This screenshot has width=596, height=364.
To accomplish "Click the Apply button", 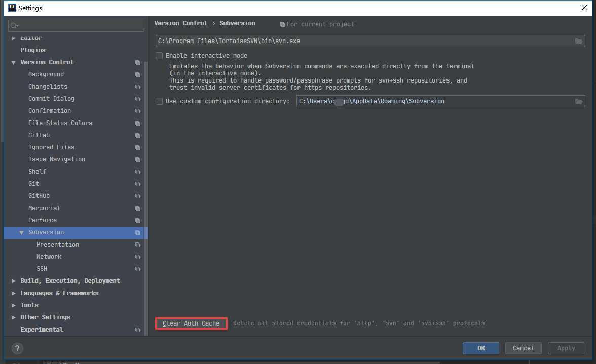I will [x=566, y=348].
